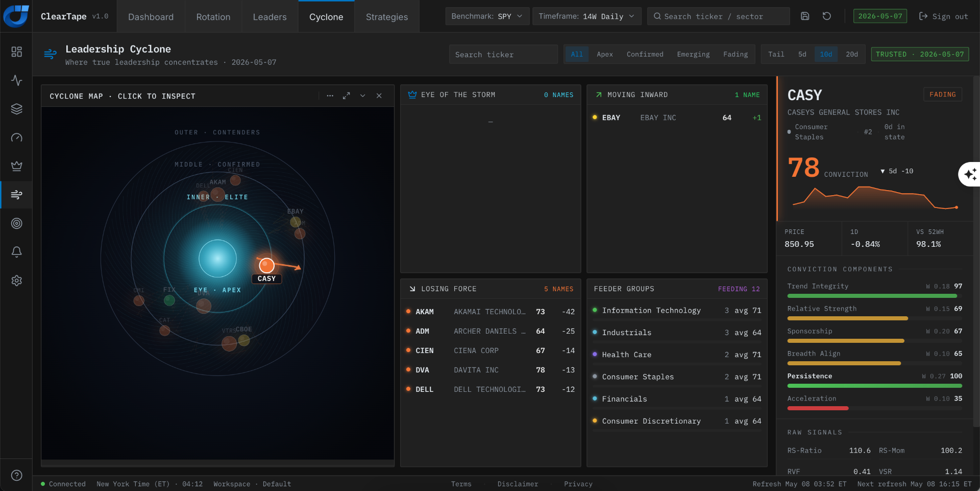Filter by Confirmed state
The height and width of the screenshot is (491, 980).
(x=645, y=54)
